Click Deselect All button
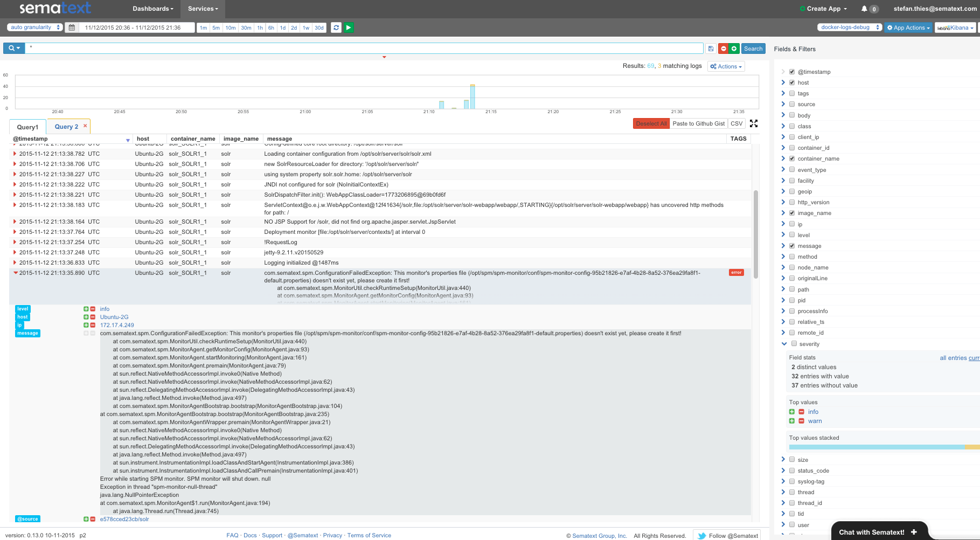Viewport: 980px width, 540px height. pos(651,123)
